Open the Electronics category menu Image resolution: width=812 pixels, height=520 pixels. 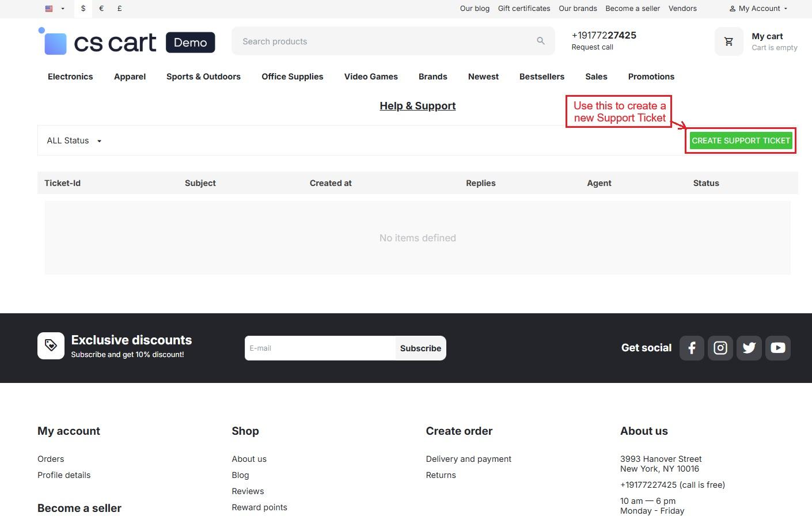[x=70, y=77]
